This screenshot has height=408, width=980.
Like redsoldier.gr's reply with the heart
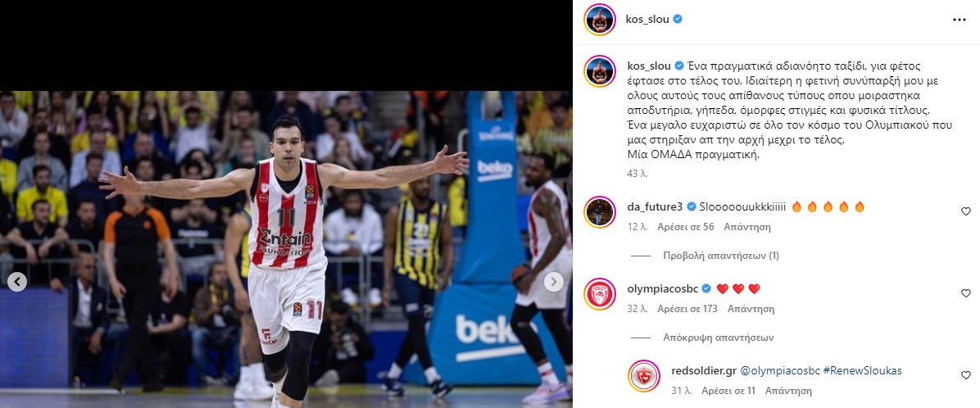[965, 375]
